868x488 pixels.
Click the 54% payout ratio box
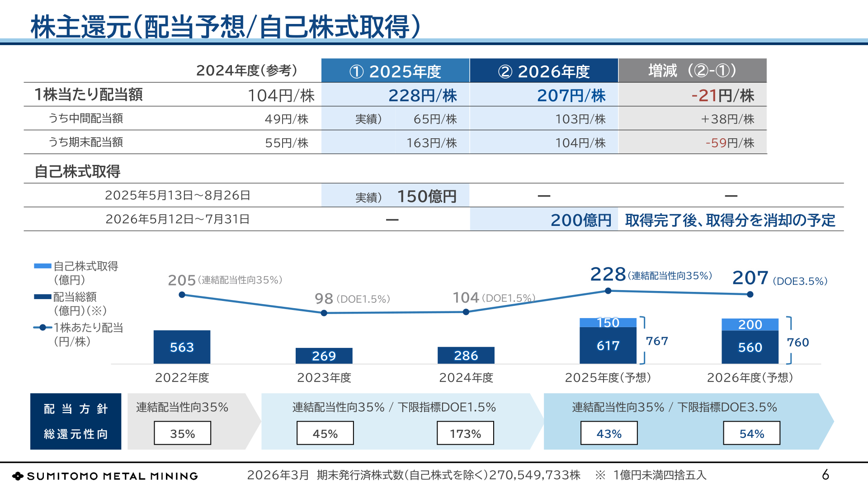pos(752,433)
